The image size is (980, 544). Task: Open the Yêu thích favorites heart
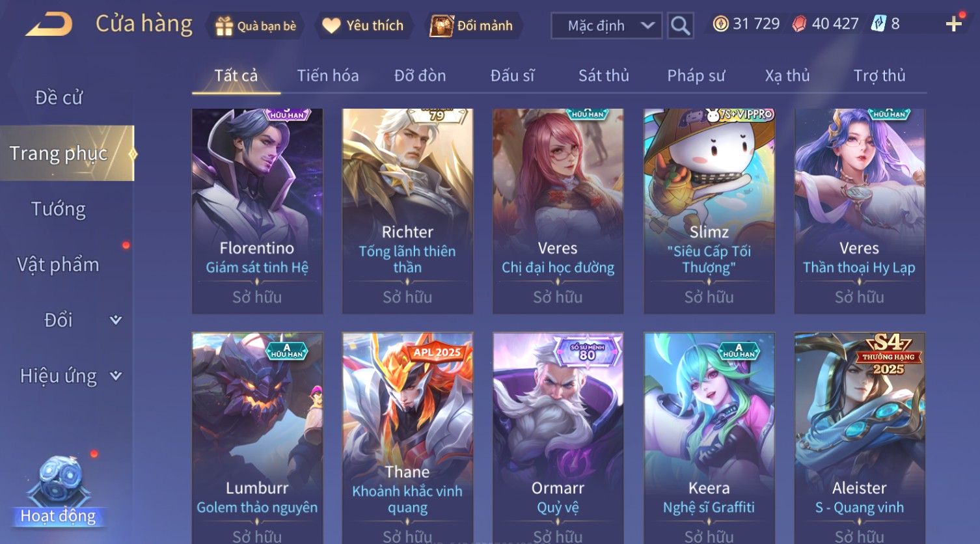364,25
